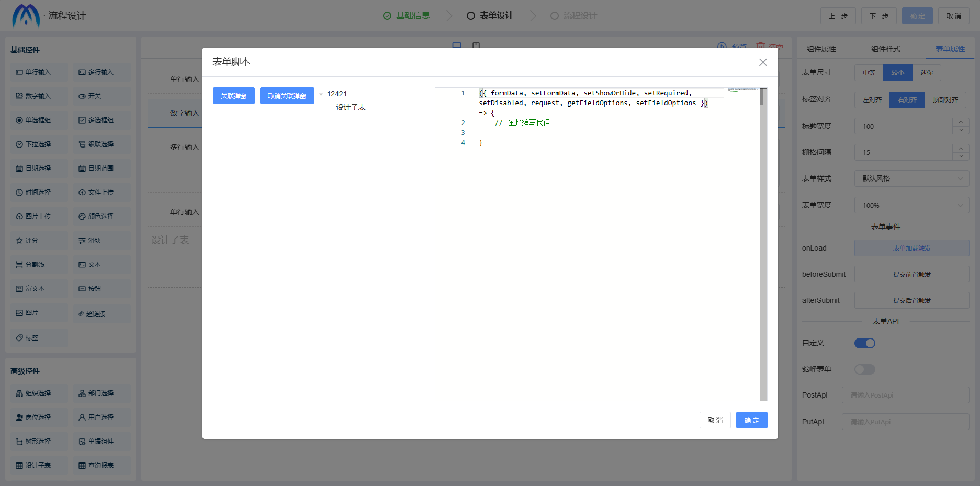Select the 用户选择 user picker icon
The height and width of the screenshot is (486, 980).
click(82, 417)
